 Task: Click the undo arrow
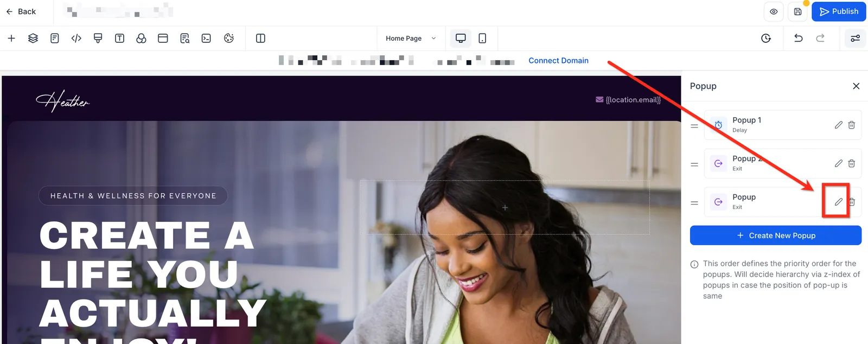(799, 38)
